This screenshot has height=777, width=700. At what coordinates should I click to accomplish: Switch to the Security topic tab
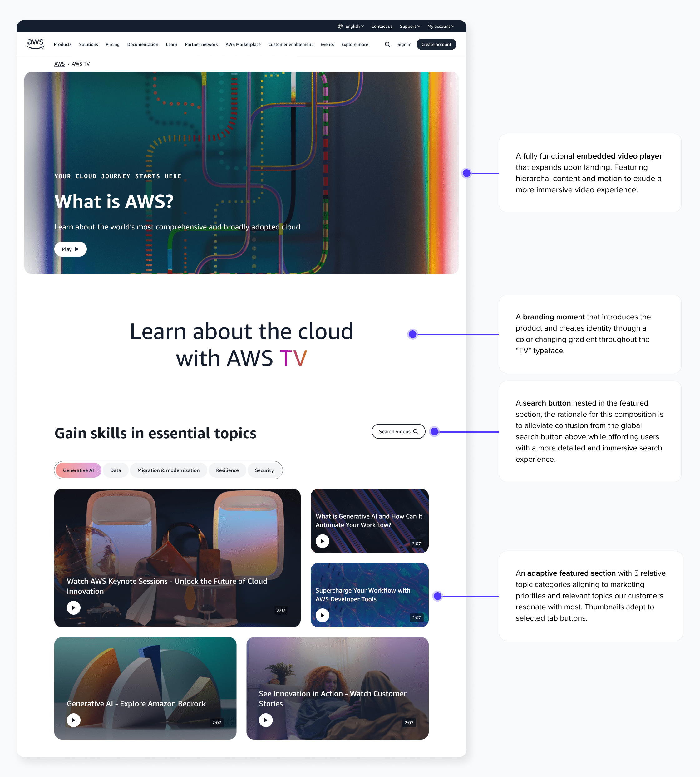[264, 470]
